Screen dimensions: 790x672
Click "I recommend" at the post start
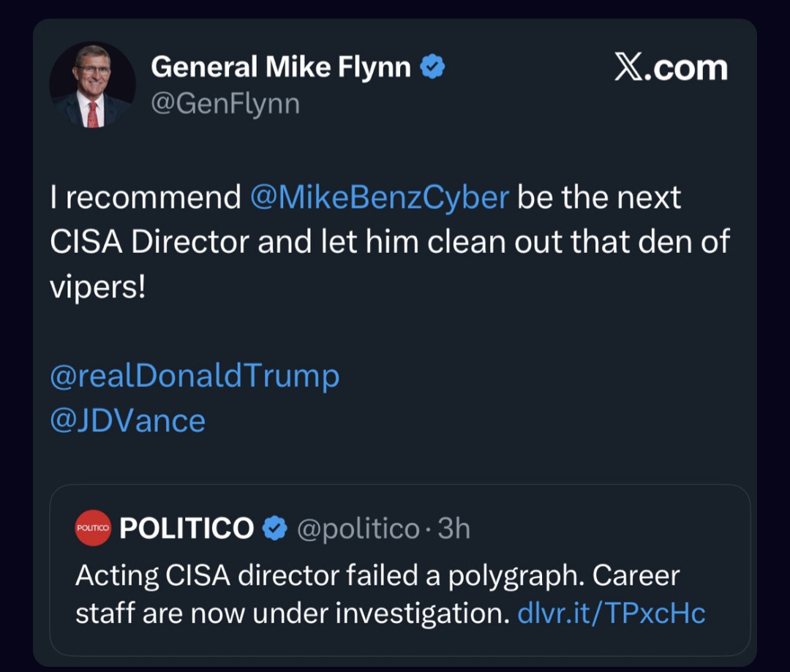145,198
